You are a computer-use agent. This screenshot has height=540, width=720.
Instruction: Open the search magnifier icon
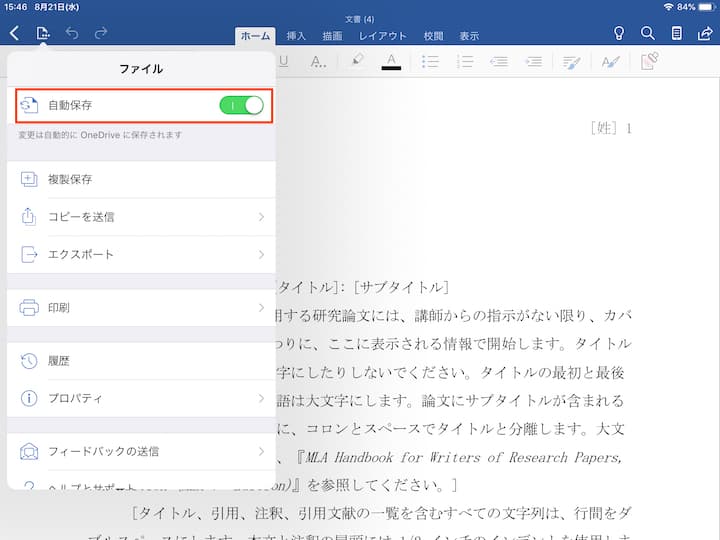tap(647, 33)
